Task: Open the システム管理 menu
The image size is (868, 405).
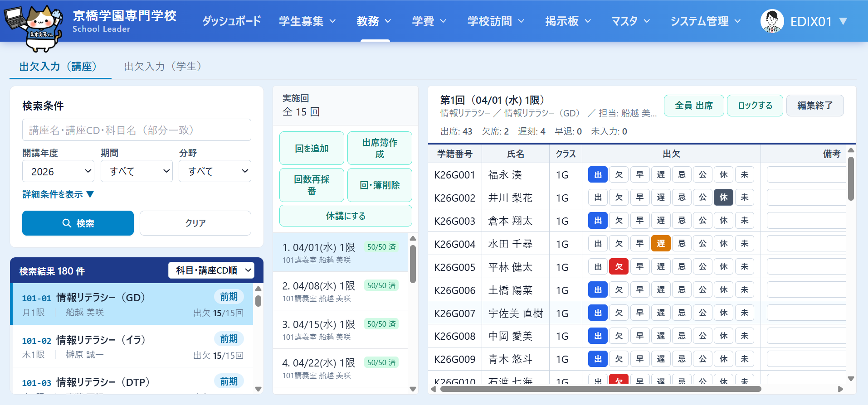Action: click(705, 21)
